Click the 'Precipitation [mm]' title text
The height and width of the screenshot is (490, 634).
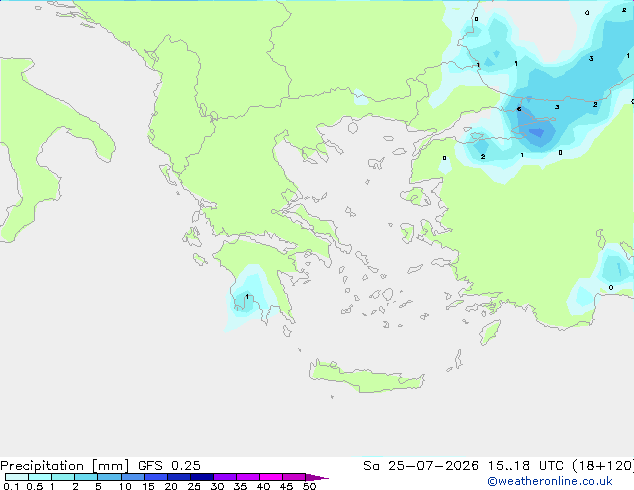65,466
